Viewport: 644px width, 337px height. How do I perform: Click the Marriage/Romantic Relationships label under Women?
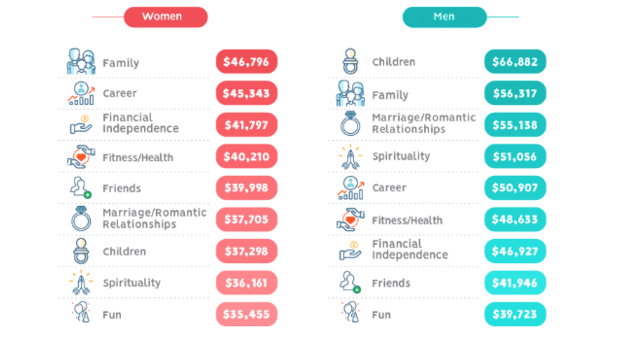[154, 218]
